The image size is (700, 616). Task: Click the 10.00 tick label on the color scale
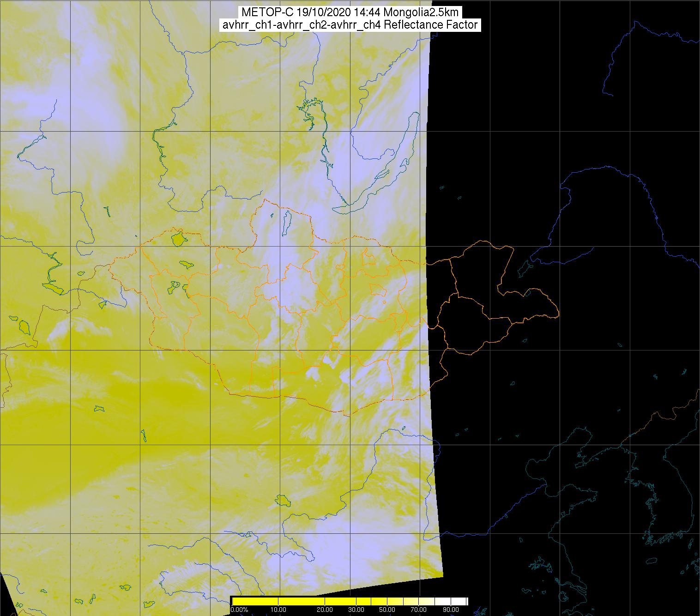click(278, 610)
